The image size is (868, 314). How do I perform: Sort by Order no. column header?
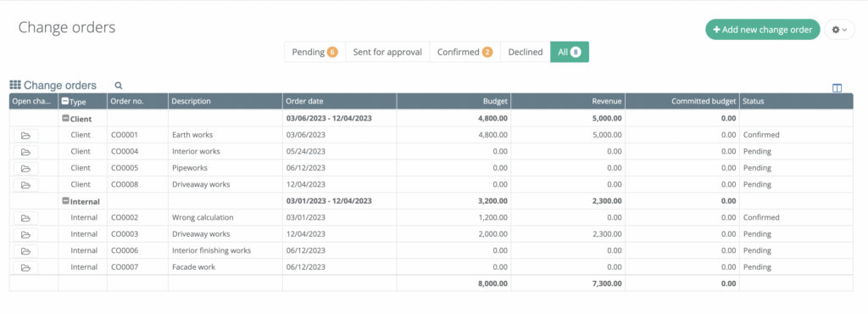tap(138, 101)
